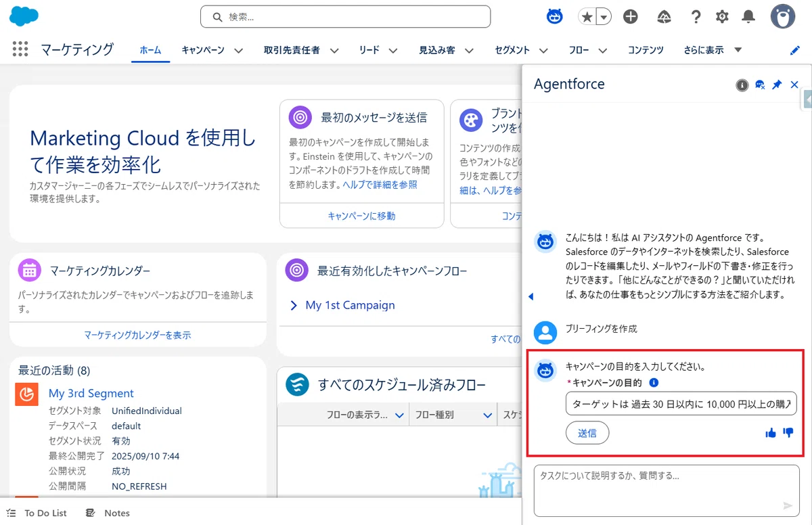The image size is (812, 525).
Task: Pin the Agentforce panel
Action: 777,85
